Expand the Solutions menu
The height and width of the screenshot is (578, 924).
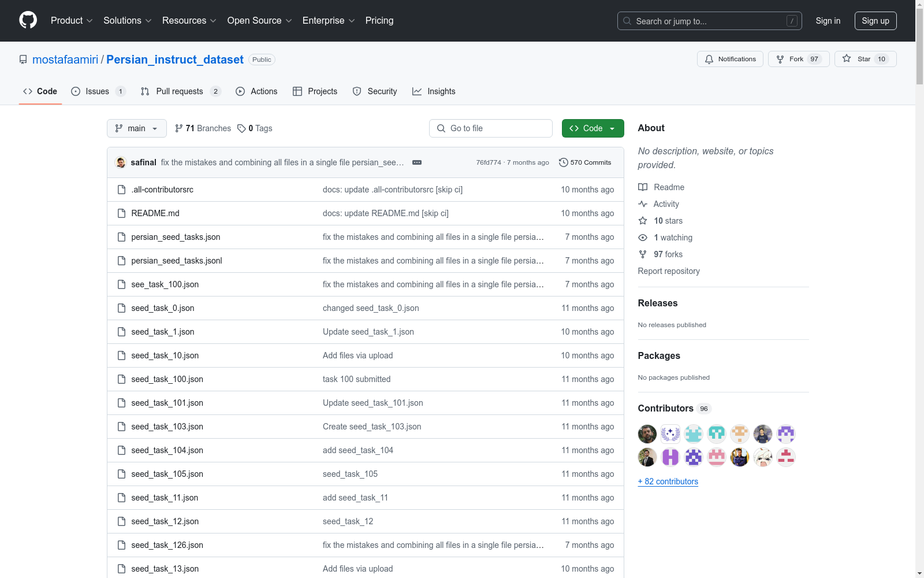[x=128, y=21]
